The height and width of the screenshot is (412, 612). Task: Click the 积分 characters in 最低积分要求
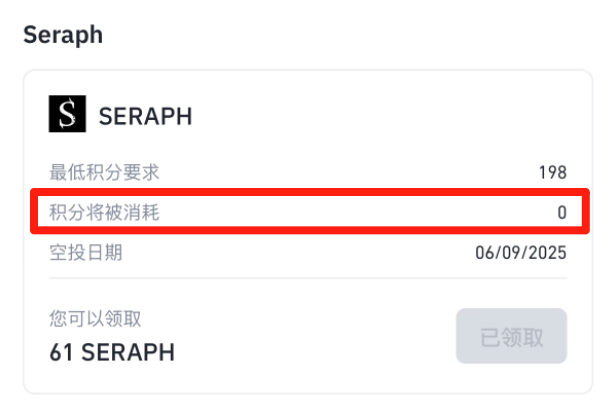[x=104, y=172]
